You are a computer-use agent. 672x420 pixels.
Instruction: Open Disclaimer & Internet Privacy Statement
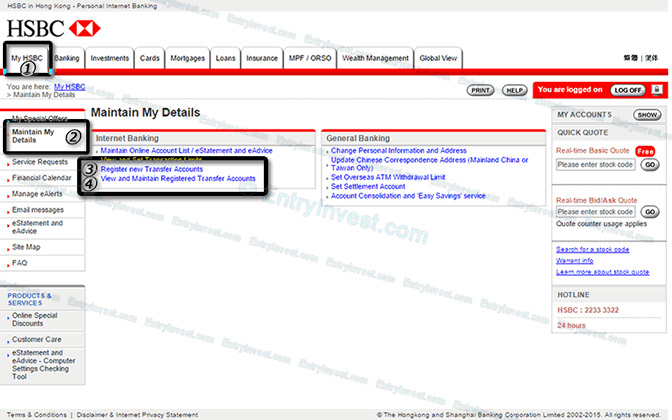pyautogui.click(x=137, y=415)
